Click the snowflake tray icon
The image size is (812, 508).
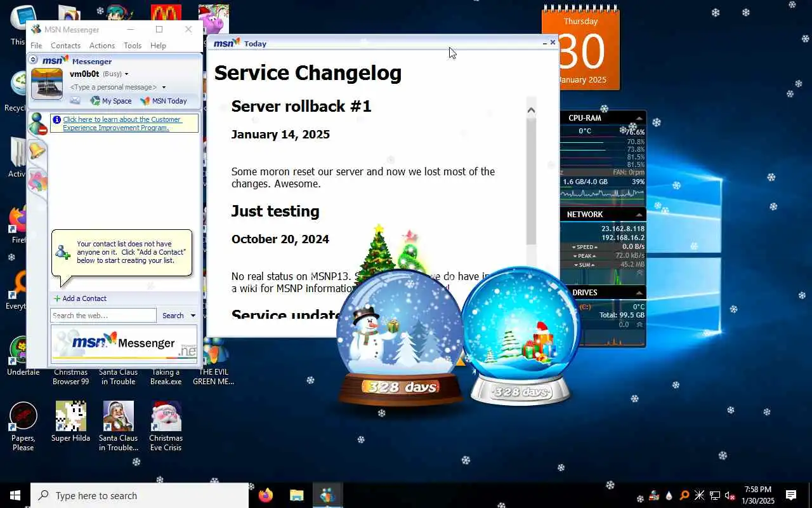click(x=700, y=495)
